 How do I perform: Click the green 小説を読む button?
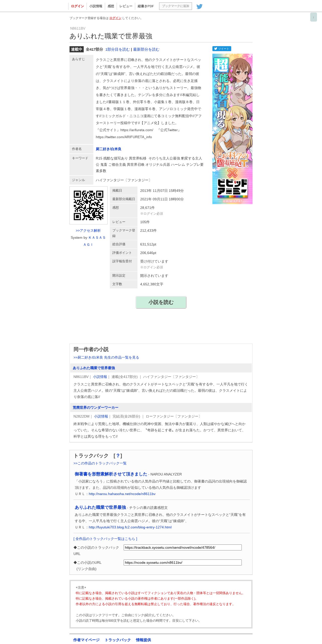[161, 302]
